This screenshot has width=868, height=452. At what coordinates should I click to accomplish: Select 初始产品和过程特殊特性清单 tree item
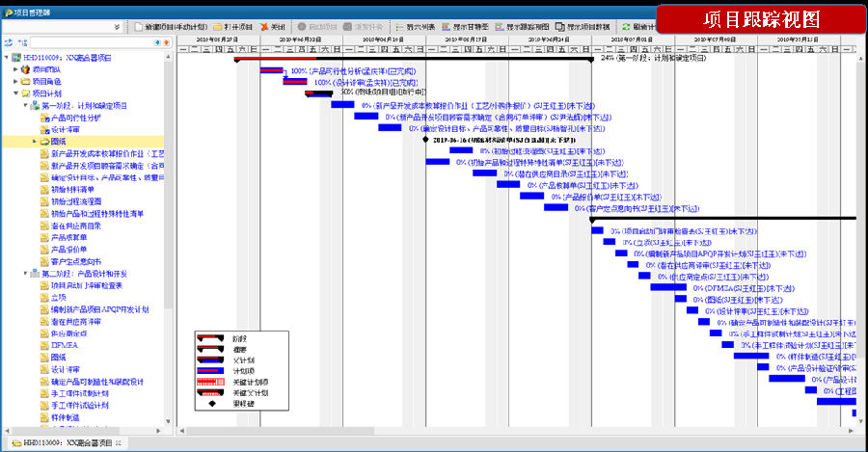click(97, 214)
